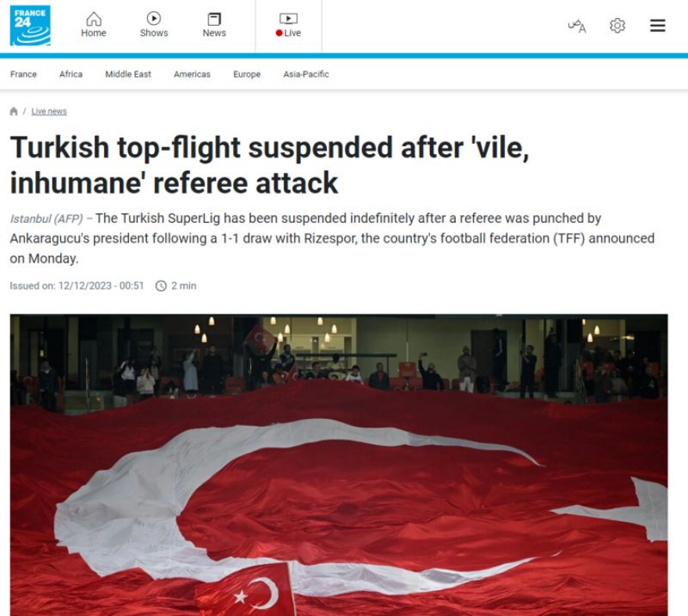Open the language selection icon
The width and height of the screenshot is (688, 616).
click(577, 26)
